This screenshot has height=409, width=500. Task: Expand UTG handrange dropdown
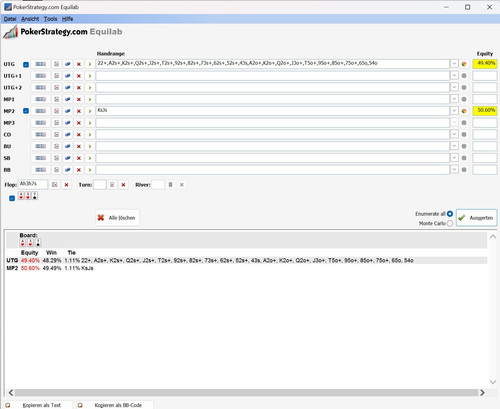pos(454,64)
